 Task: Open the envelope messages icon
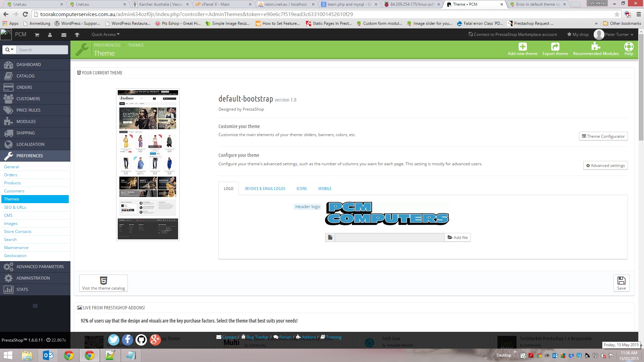(x=64, y=35)
